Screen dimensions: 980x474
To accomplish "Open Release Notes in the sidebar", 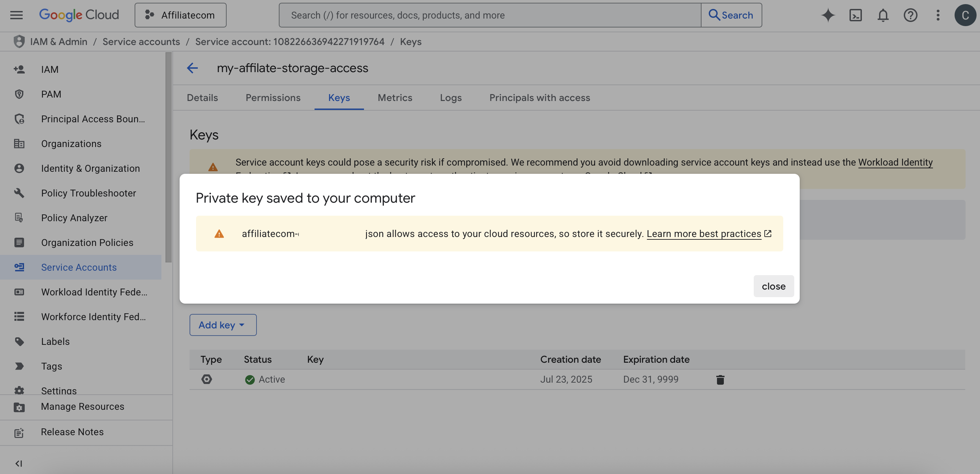I will pos(86,432).
